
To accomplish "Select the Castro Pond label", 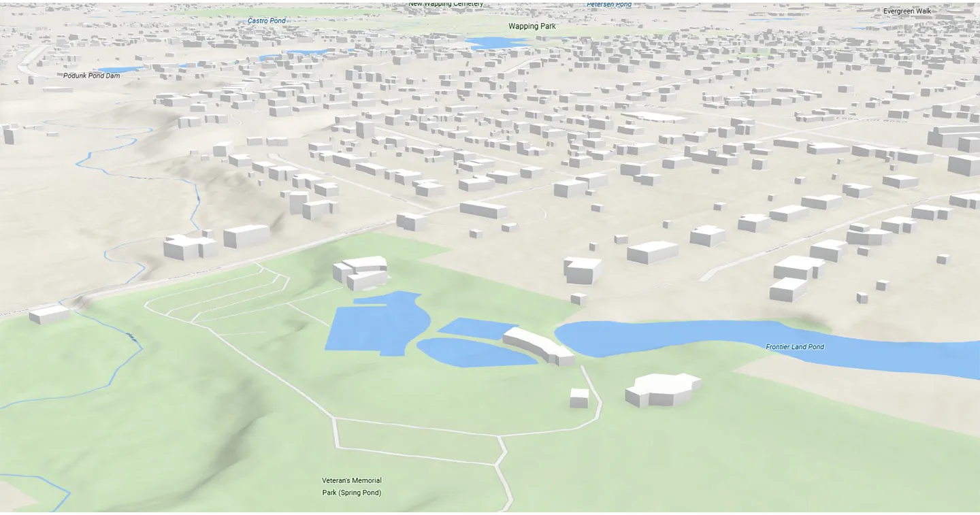I will (266, 21).
